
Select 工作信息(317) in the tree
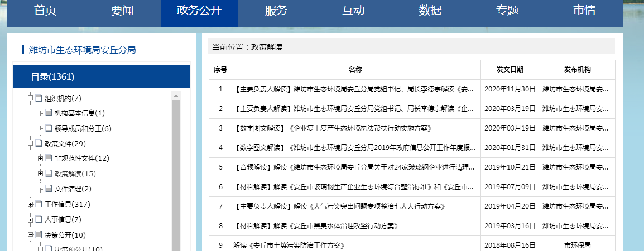[x=68, y=205]
